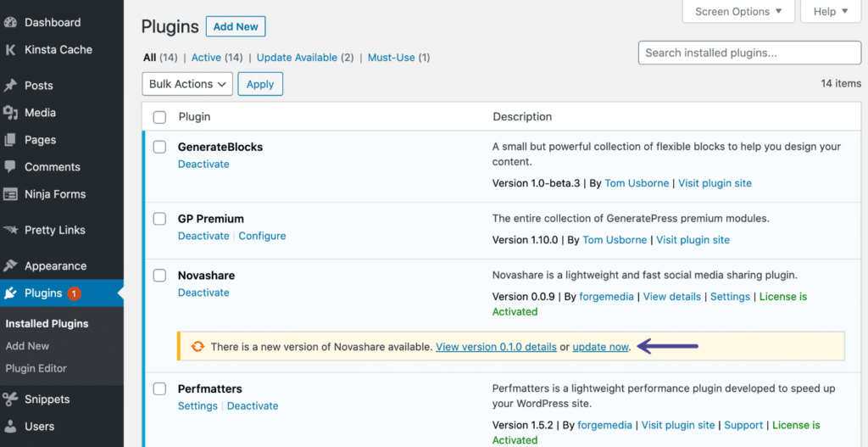868x447 pixels.
Task: Open Plugin Editor submenu item
Action: tap(36, 369)
